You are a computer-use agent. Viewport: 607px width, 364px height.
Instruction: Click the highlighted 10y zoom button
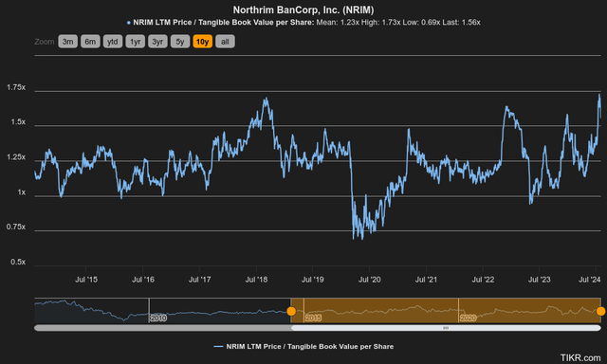202,42
